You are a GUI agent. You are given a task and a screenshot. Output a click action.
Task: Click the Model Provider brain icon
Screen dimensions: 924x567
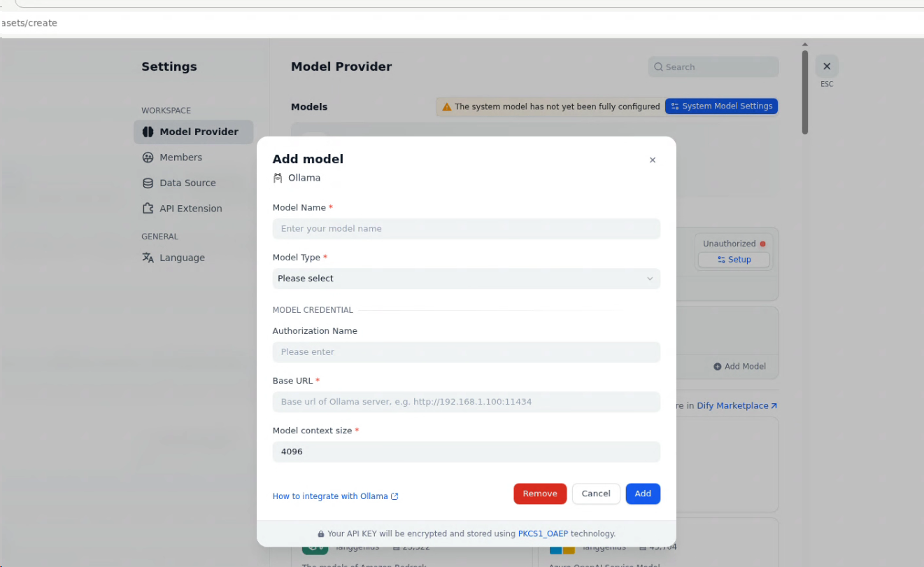pos(148,132)
